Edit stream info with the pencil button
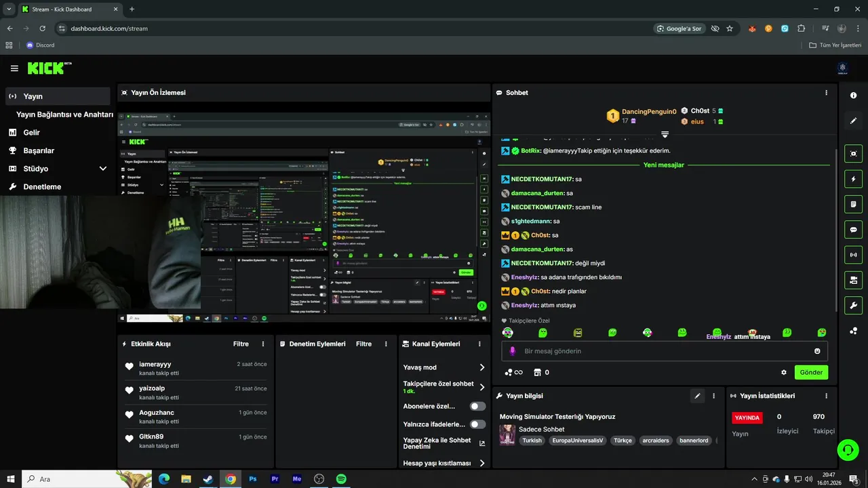 pos(697,396)
